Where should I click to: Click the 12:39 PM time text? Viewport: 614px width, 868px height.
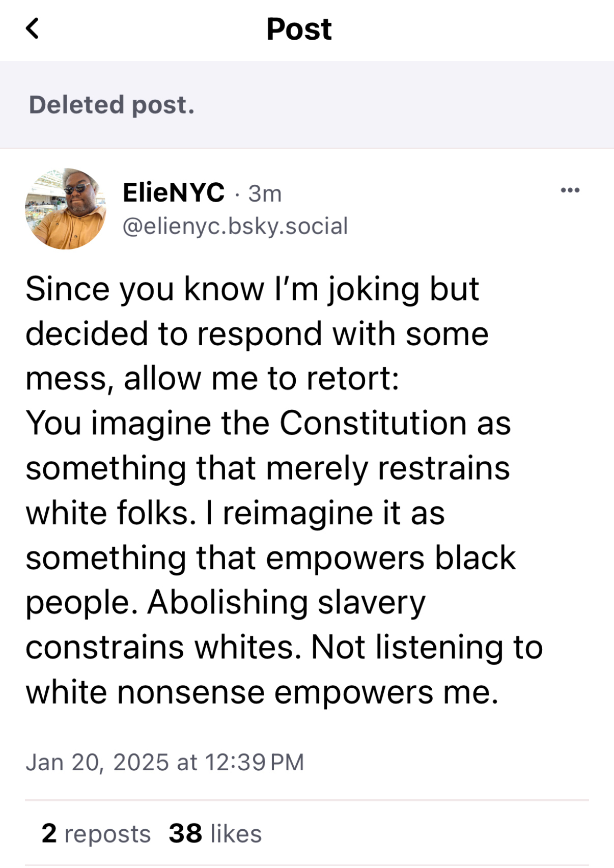click(x=255, y=762)
